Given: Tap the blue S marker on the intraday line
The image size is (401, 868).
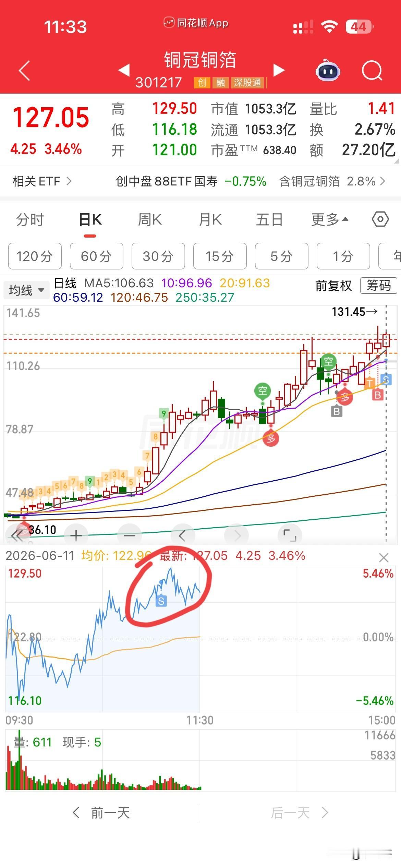Looking at the screenshot, I should [161, 601].
